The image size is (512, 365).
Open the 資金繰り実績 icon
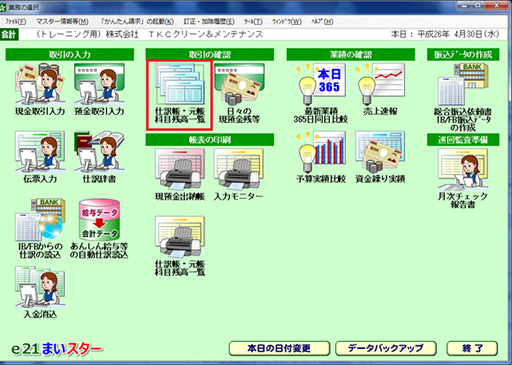click(x=380, y=157)
